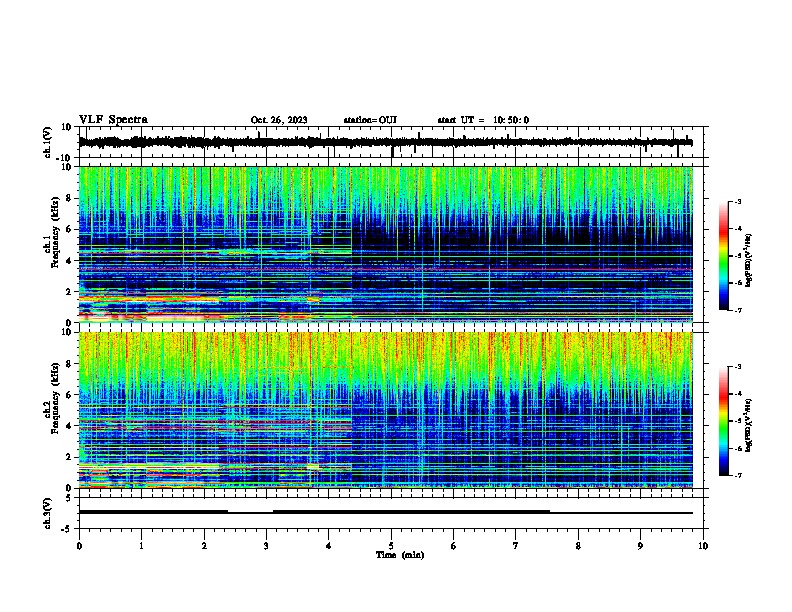Click the "VLF Spectra" title text
The width and height of the screenshot is (792, 612).
pos(113,120)
